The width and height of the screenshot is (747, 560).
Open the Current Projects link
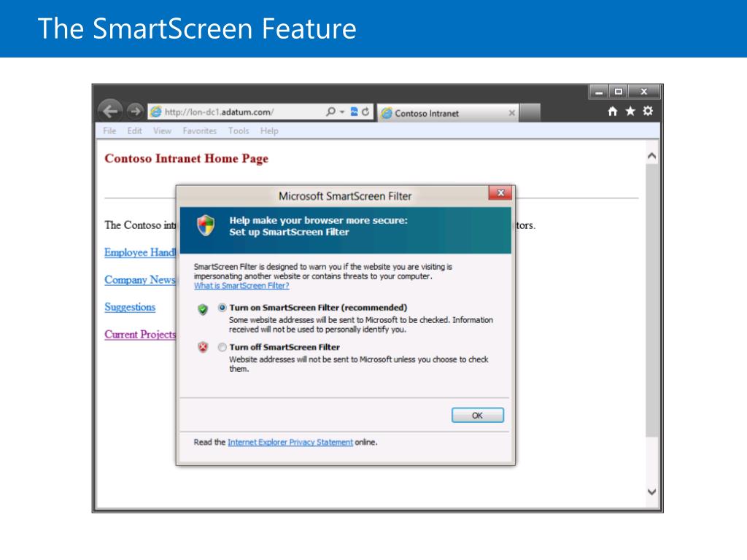pyautogui.click(x=140, y=334)
